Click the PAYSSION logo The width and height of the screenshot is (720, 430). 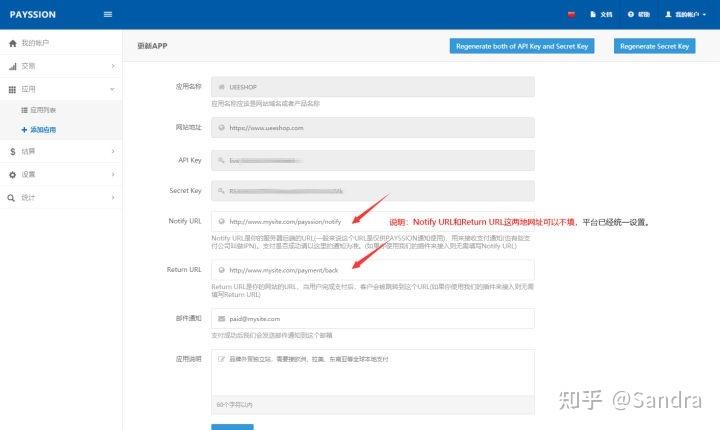[33, 15]
